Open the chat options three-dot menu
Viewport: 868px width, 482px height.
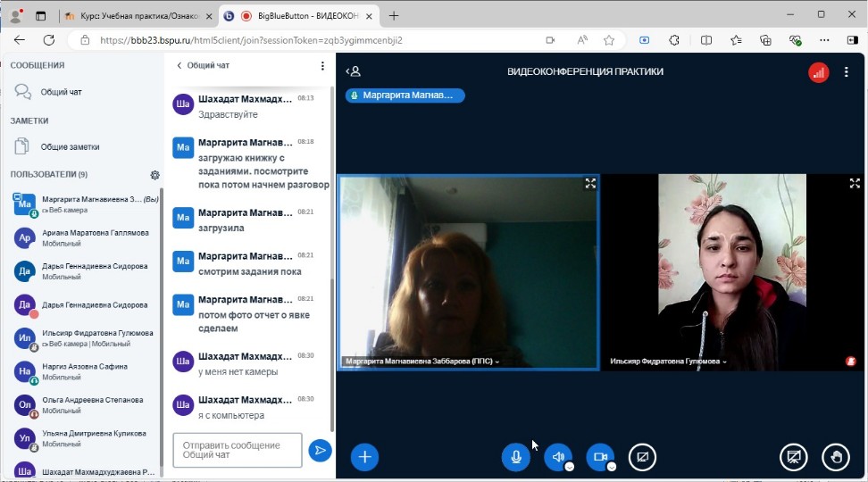[322, 65]
